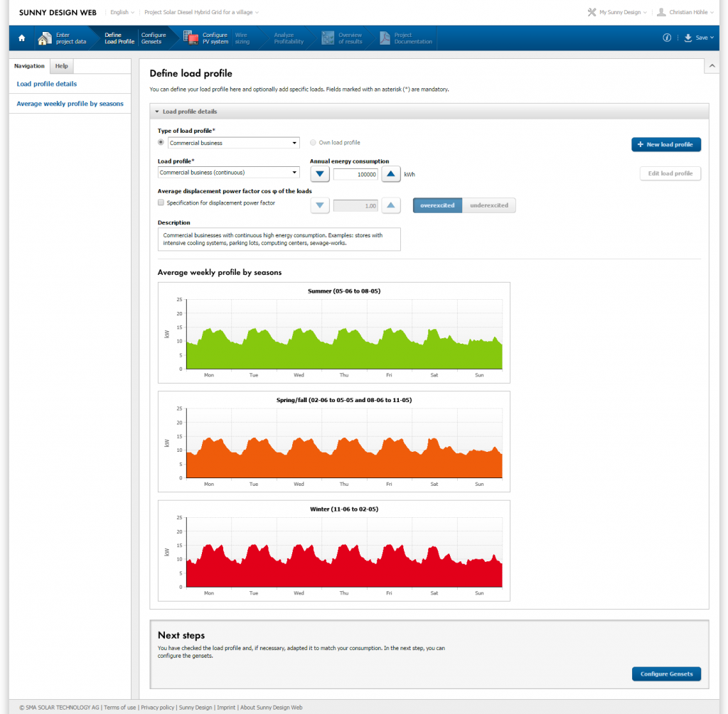
Task: Open the Load profile dropdown
Action: coord(228,172)
